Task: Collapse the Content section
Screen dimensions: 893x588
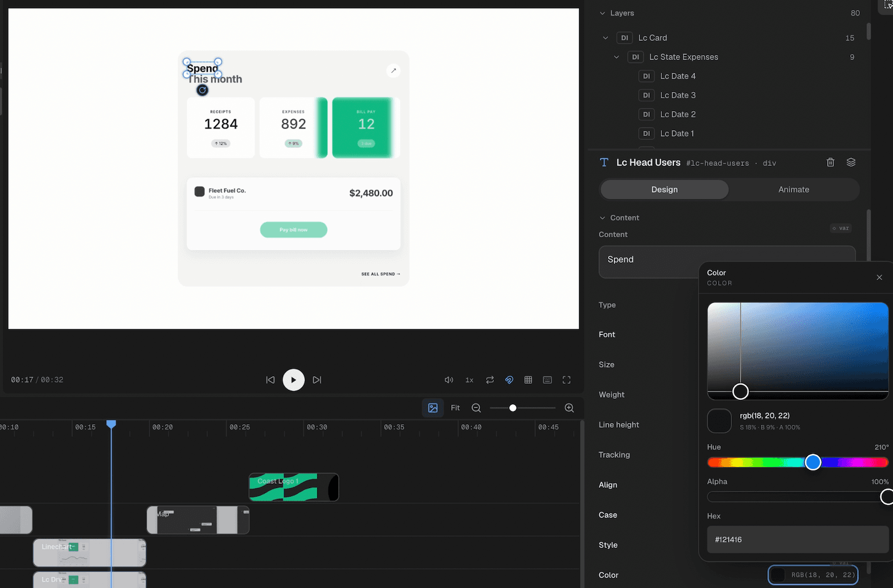Action: tap(602, 218)
